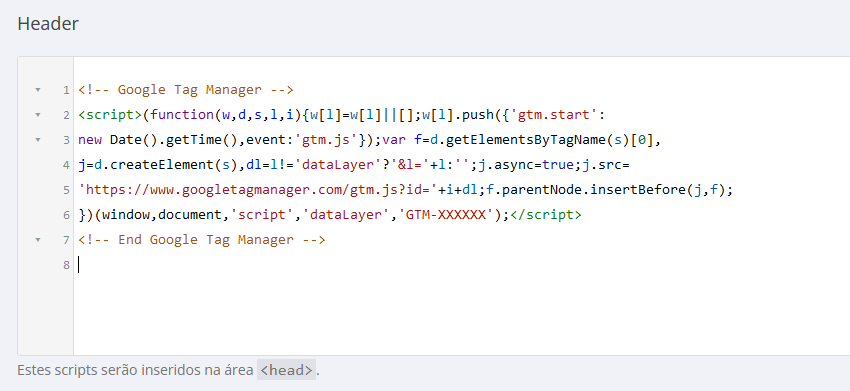
Task: Toggle the fold arrow next to line 3
Action: click(x=37, y=140)
